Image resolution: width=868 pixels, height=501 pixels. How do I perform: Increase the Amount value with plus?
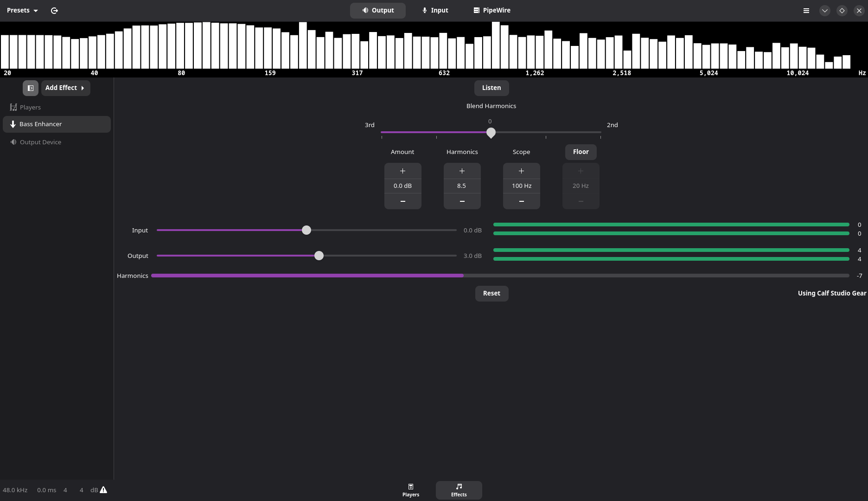click(402, 171)
